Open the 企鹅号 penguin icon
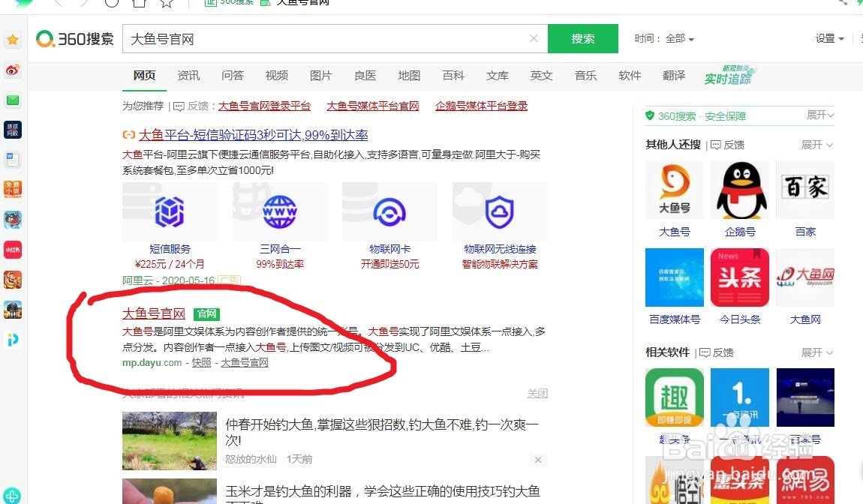Screen dimensions: 863x504 click(740, 190)
